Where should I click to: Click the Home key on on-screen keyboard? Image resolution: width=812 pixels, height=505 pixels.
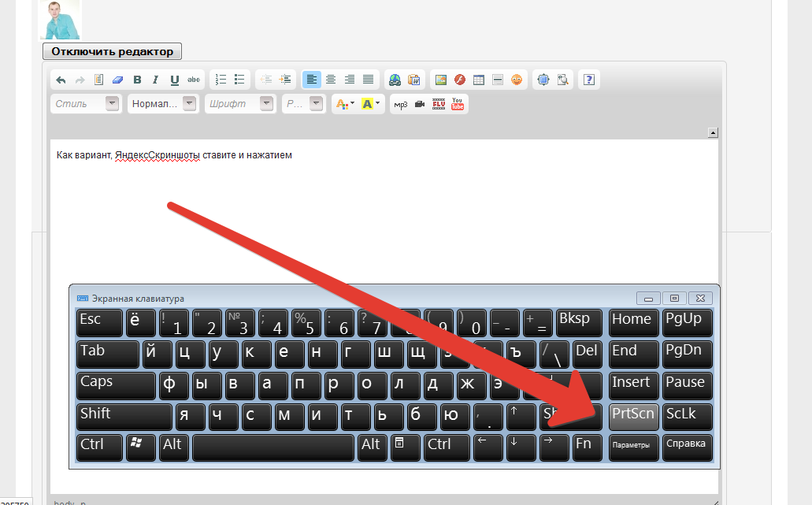click(633, 323)
